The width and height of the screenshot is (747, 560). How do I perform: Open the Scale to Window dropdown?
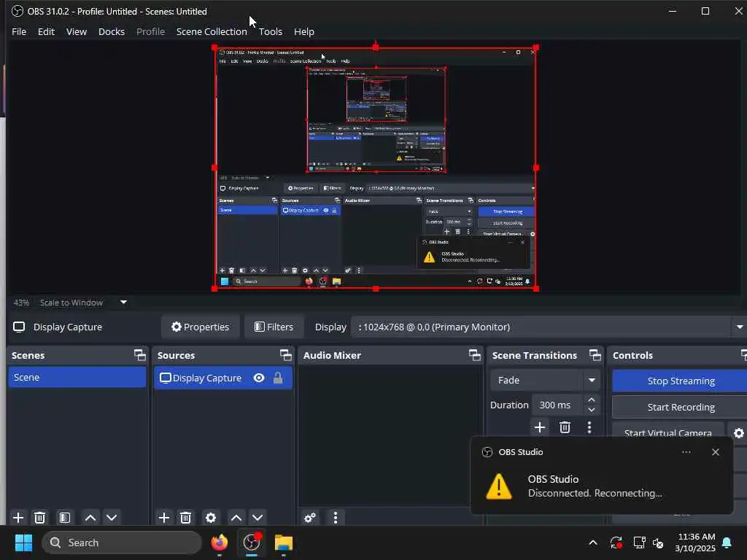(123, 302)
